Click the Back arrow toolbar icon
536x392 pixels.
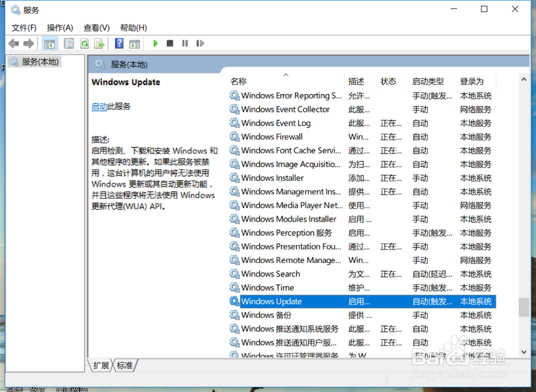14,43
